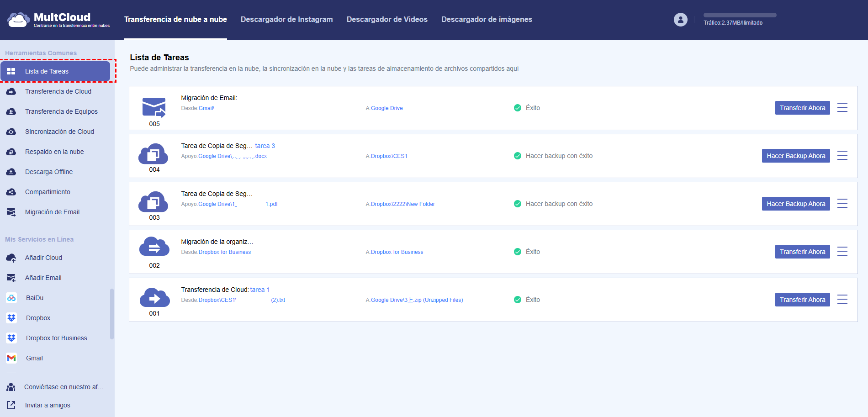Click the Invitar a amigos share icon

[x=11, y=405]
